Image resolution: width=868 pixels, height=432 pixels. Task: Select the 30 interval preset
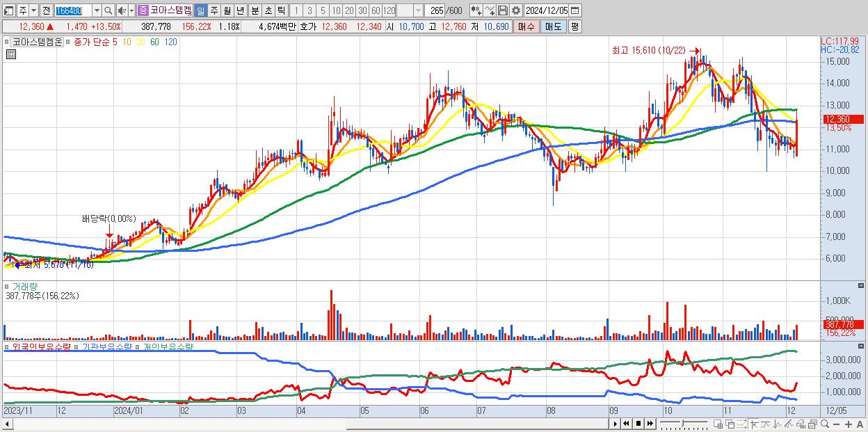(362, 11)
